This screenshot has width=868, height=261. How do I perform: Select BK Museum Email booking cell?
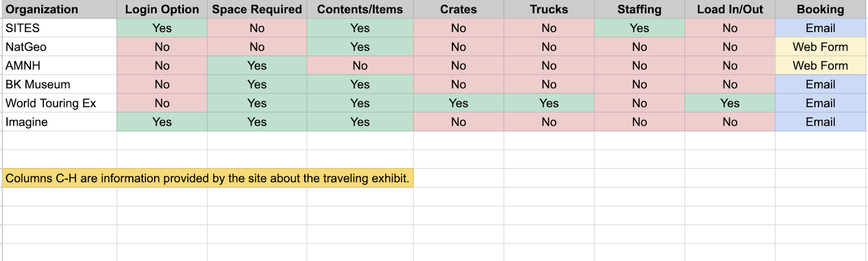coord(820,84)
